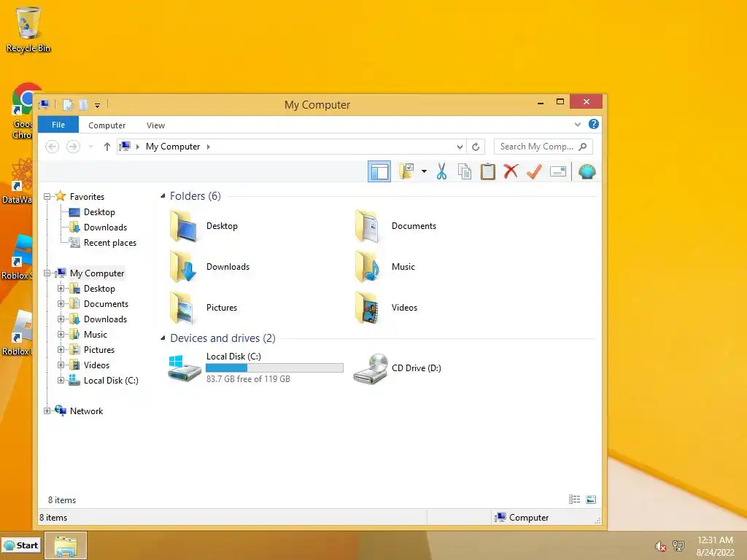
Task: Toggle the navigation pane layout button
Action: point(379,171)
